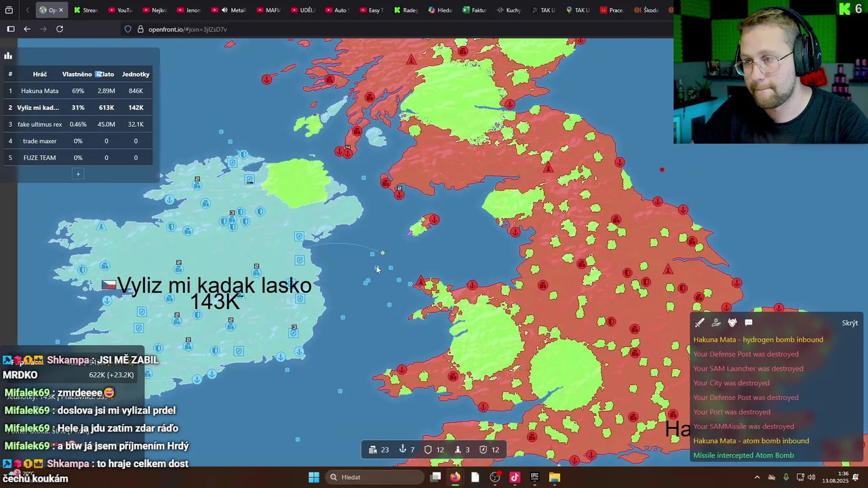Switch to the Škoda tab
The height and width of the screenshot is (488, 868).
tap(646, 10)
